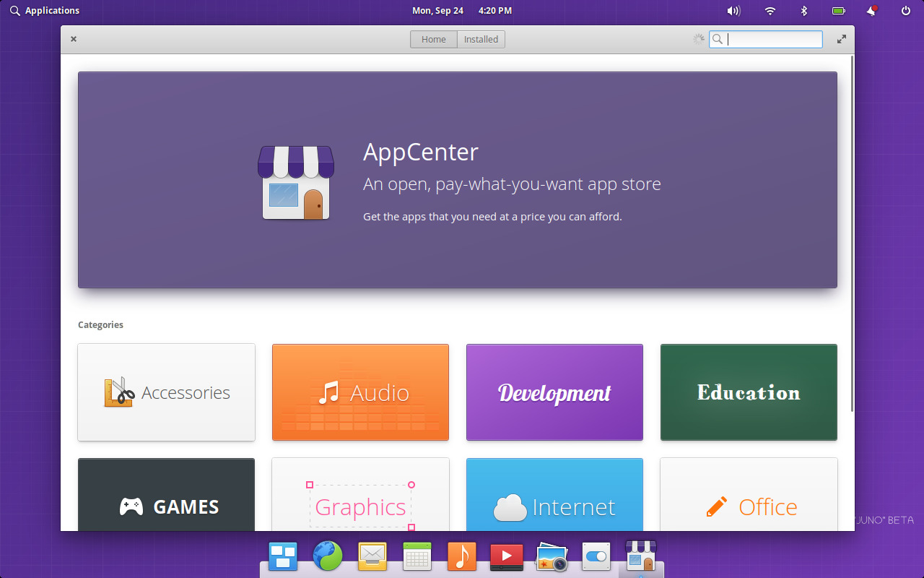
Task: Click the magnifier icon in the search box
Action: tap(718, 40)
